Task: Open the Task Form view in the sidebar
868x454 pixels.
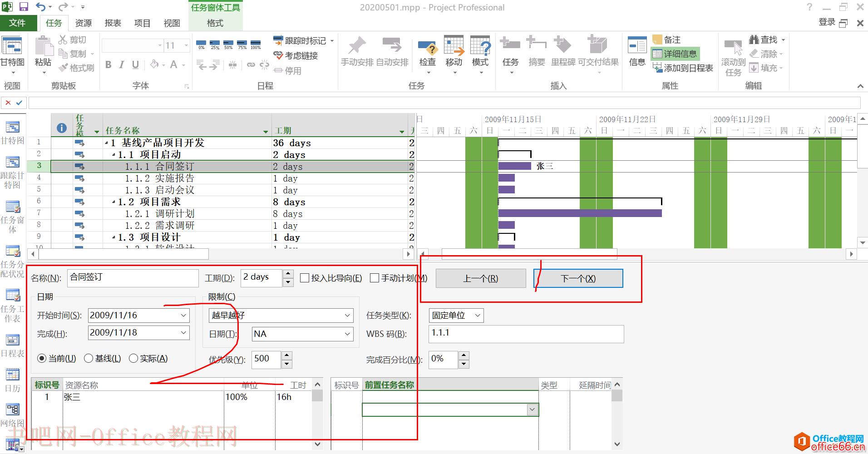Action: [x=12, y=218]
